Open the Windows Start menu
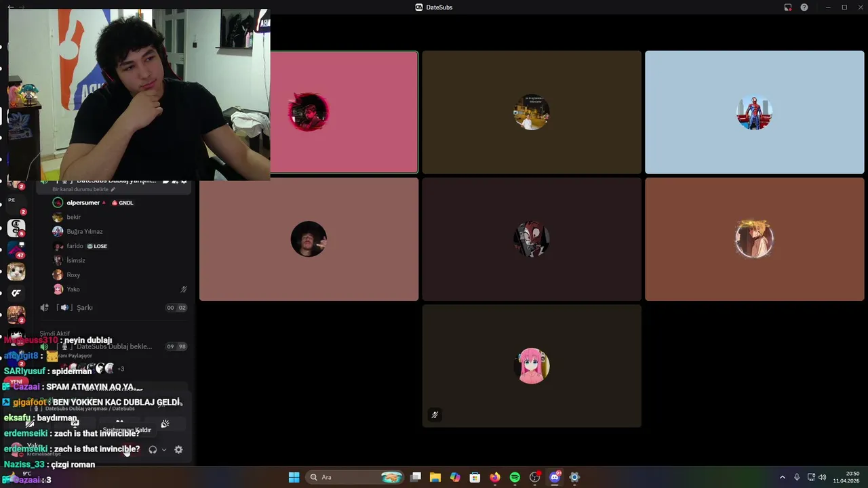 [x=294, y=477]
